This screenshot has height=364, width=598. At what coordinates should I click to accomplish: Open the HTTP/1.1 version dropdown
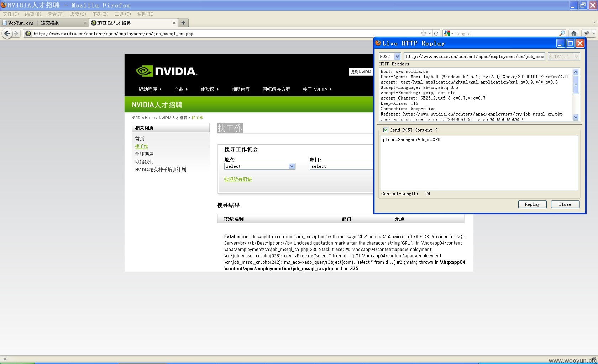tap(576, 56)
